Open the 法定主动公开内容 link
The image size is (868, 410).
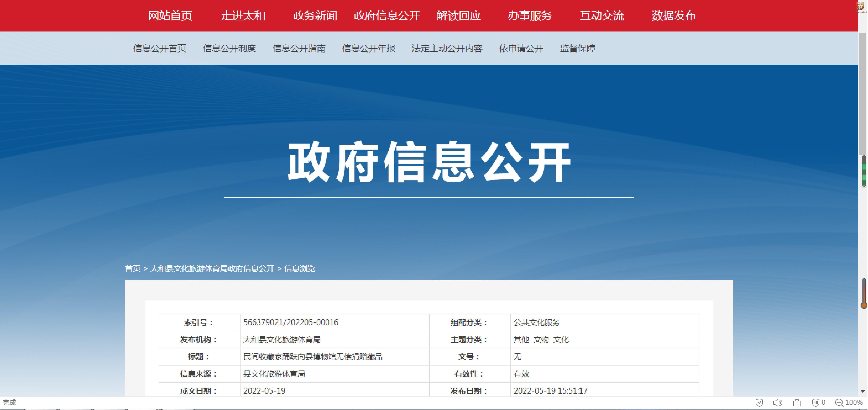coord(447,48)
